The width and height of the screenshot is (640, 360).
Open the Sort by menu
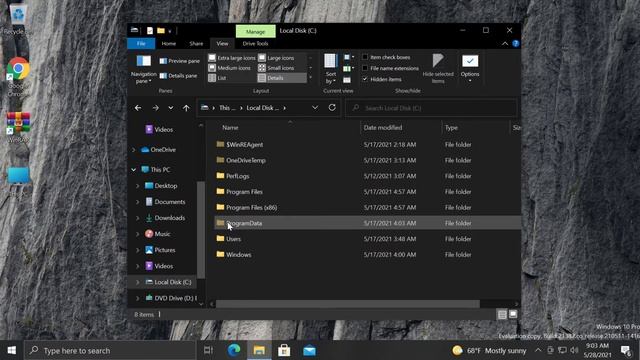pyautogui.click(x=331, y=69)
